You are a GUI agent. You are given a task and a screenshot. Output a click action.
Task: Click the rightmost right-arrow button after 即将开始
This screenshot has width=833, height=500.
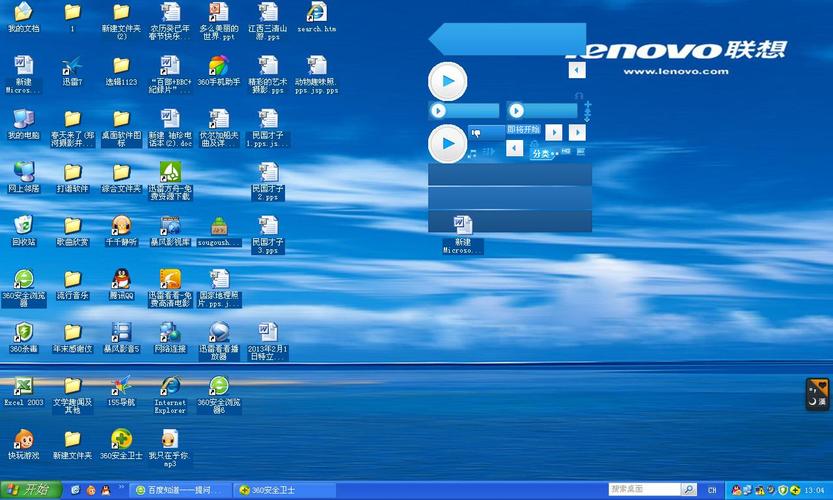point(577,132)
